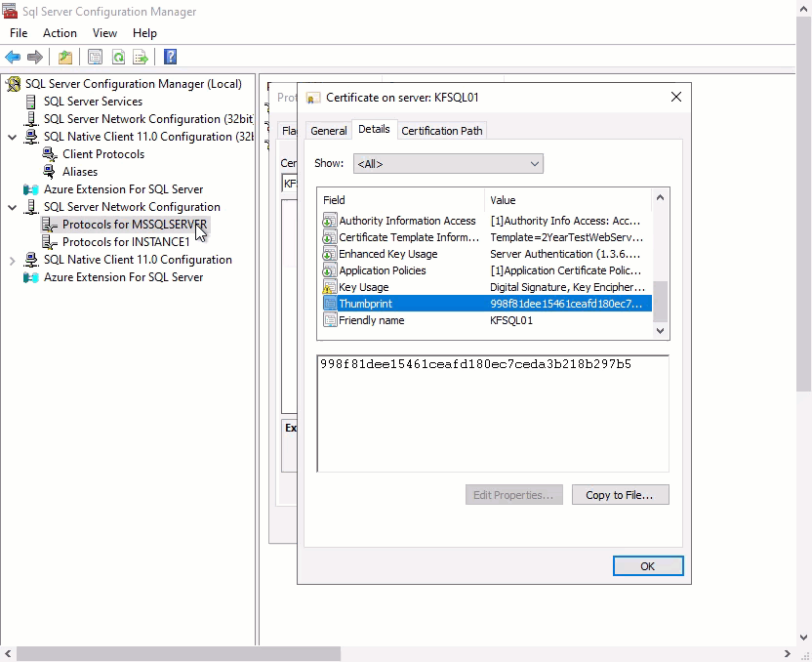The width and height of the screenshot is (812, 662).
Task: Open the Help toolbar icon
Action: 171,57
